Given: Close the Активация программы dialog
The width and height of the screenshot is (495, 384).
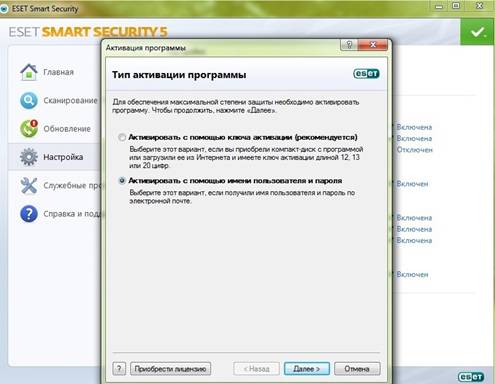Looking at the screenshot, I should point(373,45).
